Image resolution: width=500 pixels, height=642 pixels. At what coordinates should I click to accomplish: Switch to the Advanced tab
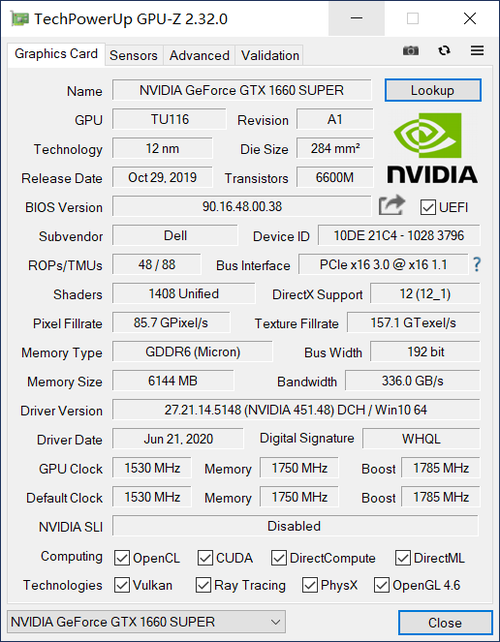point(199,55)
